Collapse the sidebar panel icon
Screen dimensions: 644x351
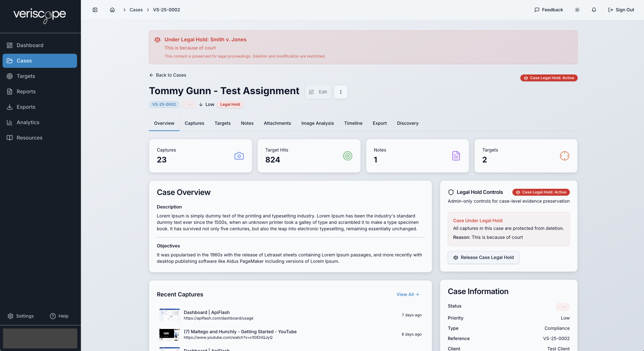[95, 10]
